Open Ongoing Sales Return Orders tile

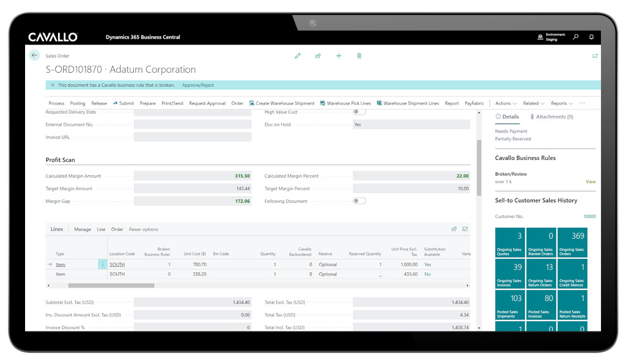point(541,274)
